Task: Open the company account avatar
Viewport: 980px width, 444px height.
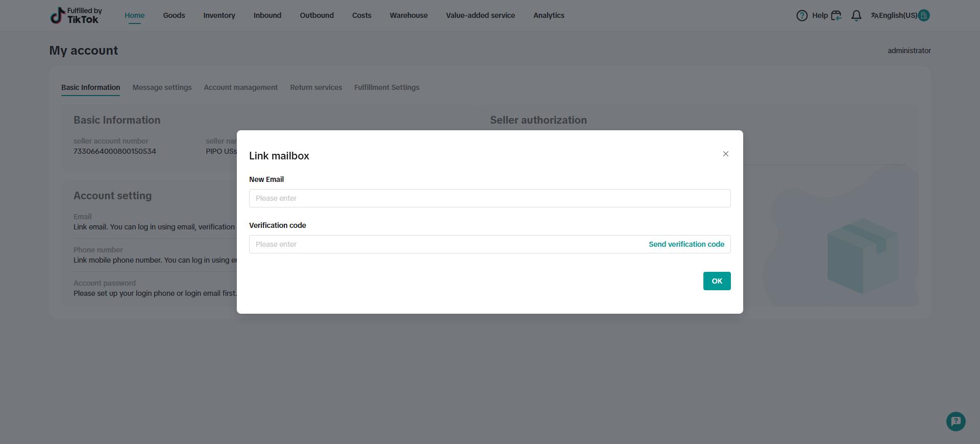Action: 924,15
